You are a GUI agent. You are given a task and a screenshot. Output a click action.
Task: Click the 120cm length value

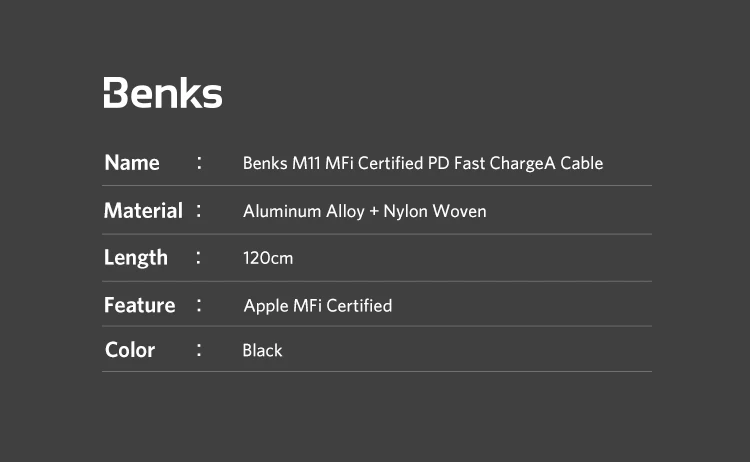[x=268, y=258]
